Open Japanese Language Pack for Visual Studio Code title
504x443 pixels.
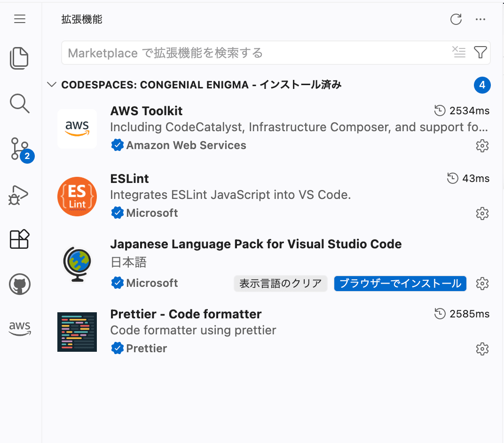(256, 244)
